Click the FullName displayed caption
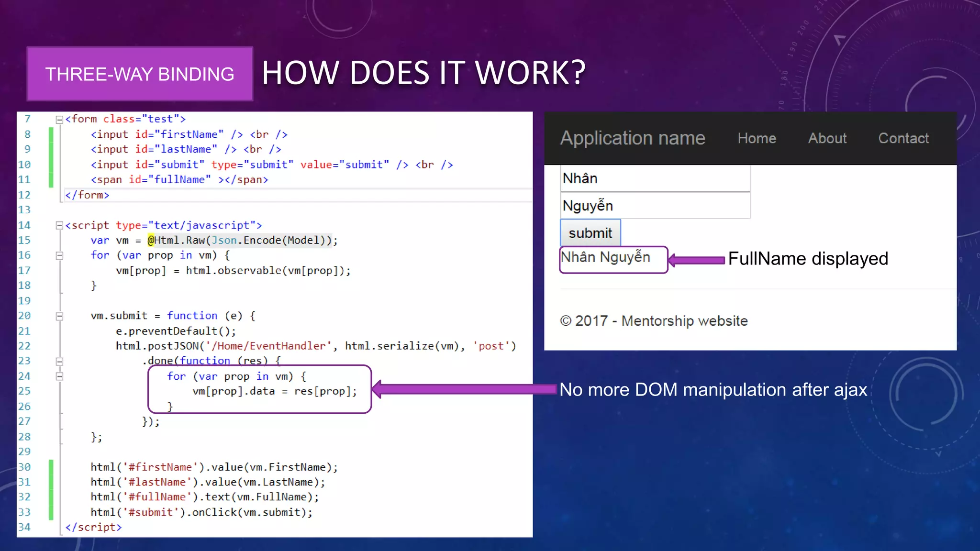The width and height of the screenshot is (980, 551). pos(808,259)
